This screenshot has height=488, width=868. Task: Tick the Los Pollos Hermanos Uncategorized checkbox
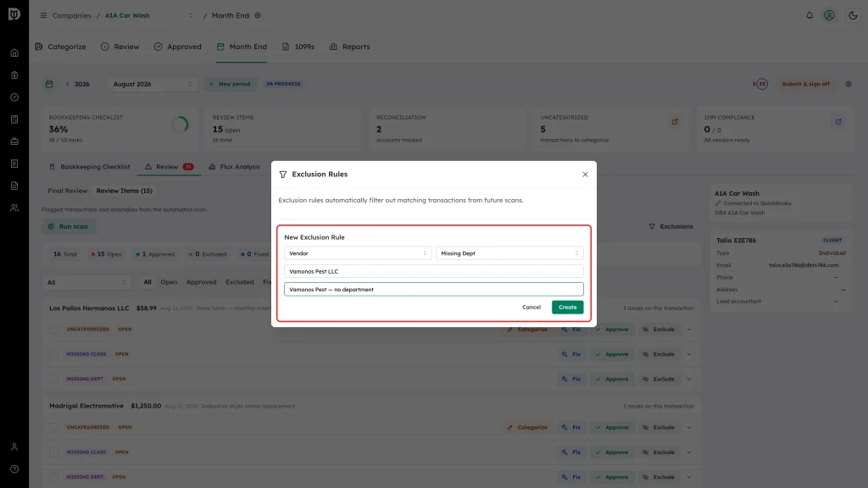coord(53,330)
